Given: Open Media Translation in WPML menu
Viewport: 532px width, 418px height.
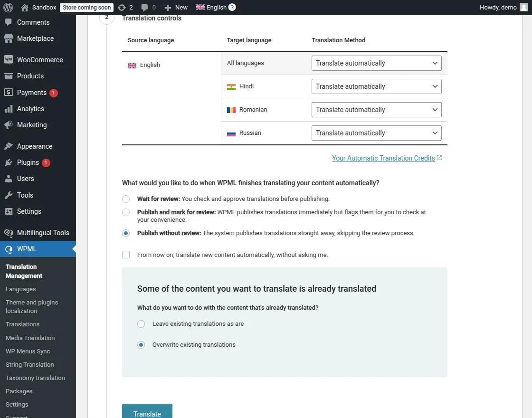Looking at the screenshot, I should coord(29,338).
